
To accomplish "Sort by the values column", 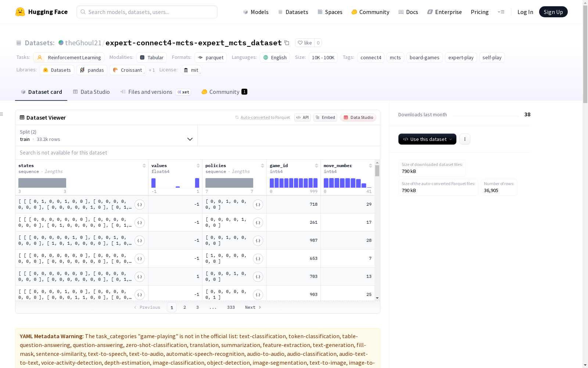I will click(198, 166).
